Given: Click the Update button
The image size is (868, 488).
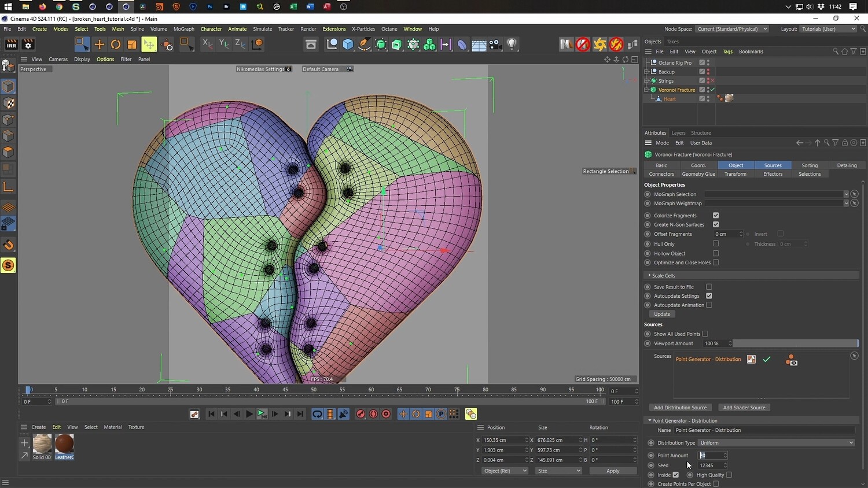Looking at the screenshot, I should tap(662, 315).
